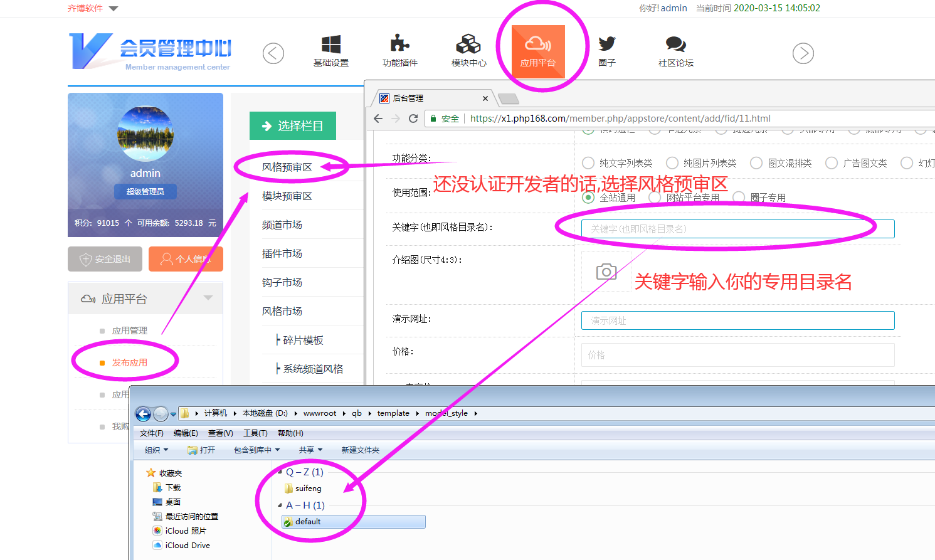935x560 pixels.
Task: Click the 风格预审区 category link
Action: 287,167
